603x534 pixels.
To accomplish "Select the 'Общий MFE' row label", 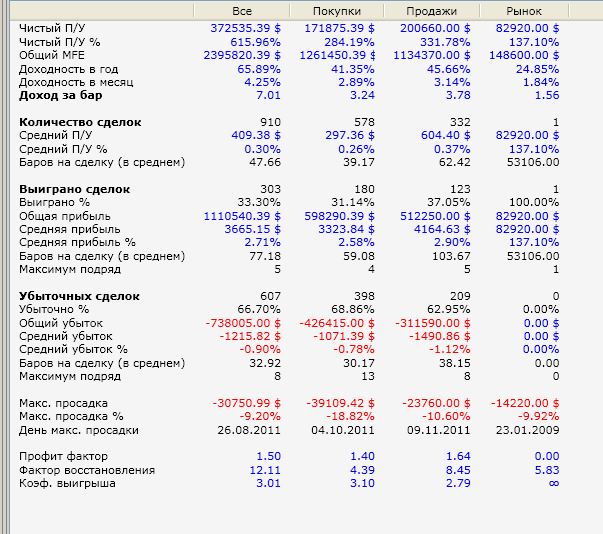I will (x=52, y=55).
